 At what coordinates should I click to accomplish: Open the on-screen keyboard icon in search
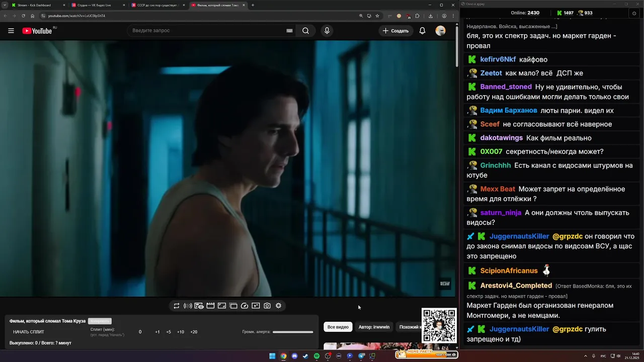tap(289, 31)
